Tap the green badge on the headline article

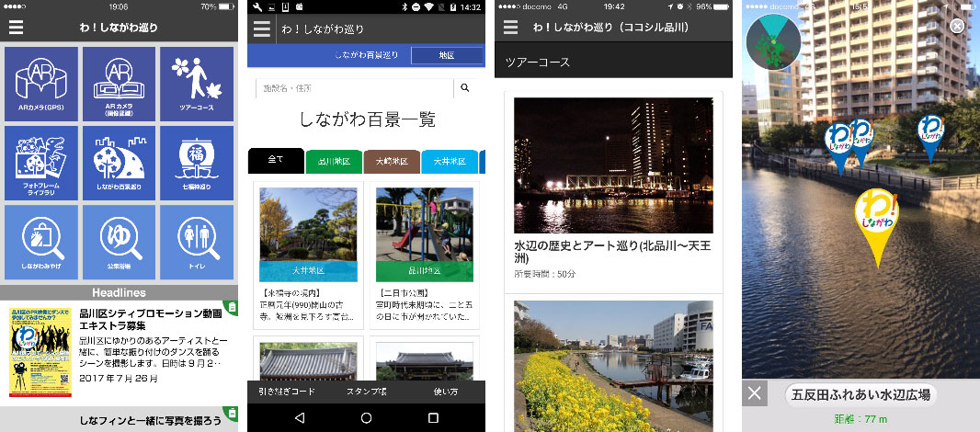pos(232,306)
